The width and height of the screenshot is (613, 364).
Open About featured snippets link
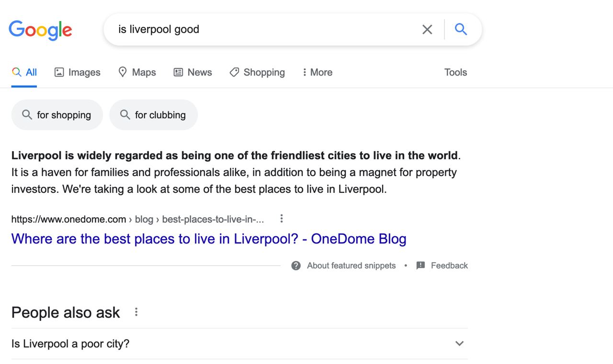(x=352, y=265)
